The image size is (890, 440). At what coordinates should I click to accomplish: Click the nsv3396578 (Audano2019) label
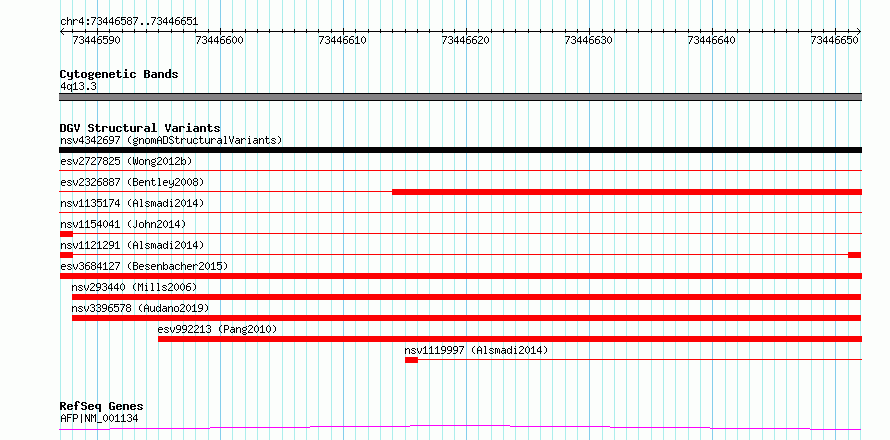pyautogui.click(x=140, y=308)
